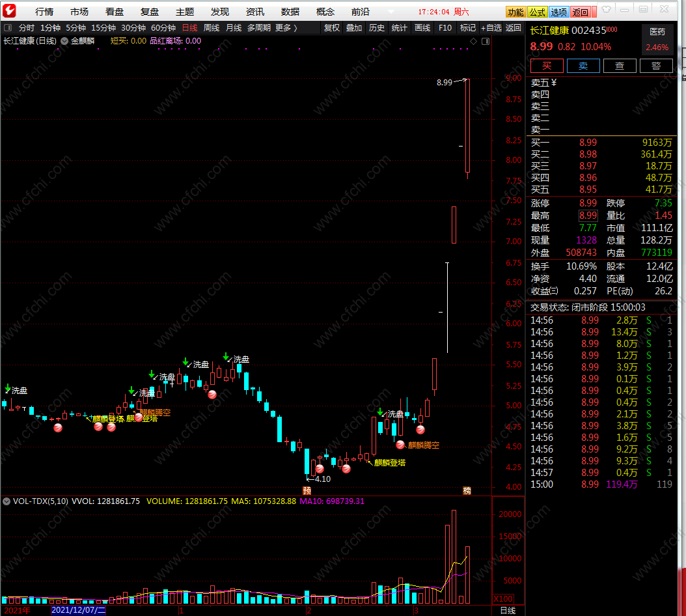Open dropdown arrow after 前沿 menu

pyautogui.click(x=391, y=12)
